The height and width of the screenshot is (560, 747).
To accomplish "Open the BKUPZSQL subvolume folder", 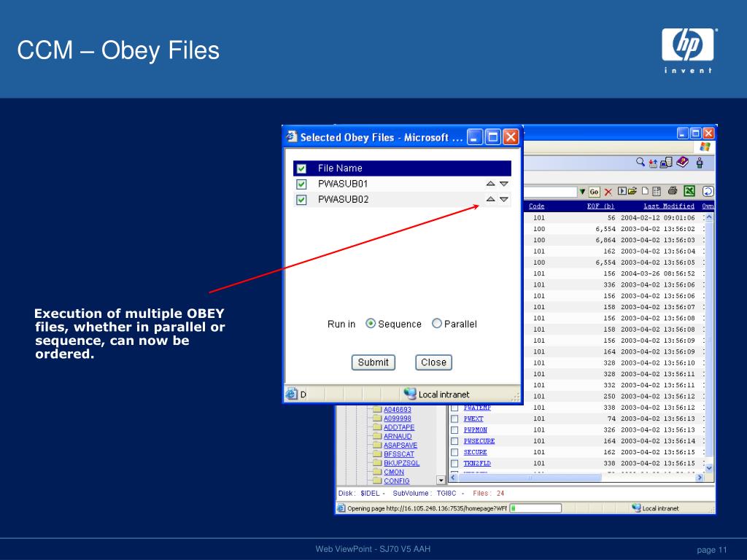I will tap(402, 463).
